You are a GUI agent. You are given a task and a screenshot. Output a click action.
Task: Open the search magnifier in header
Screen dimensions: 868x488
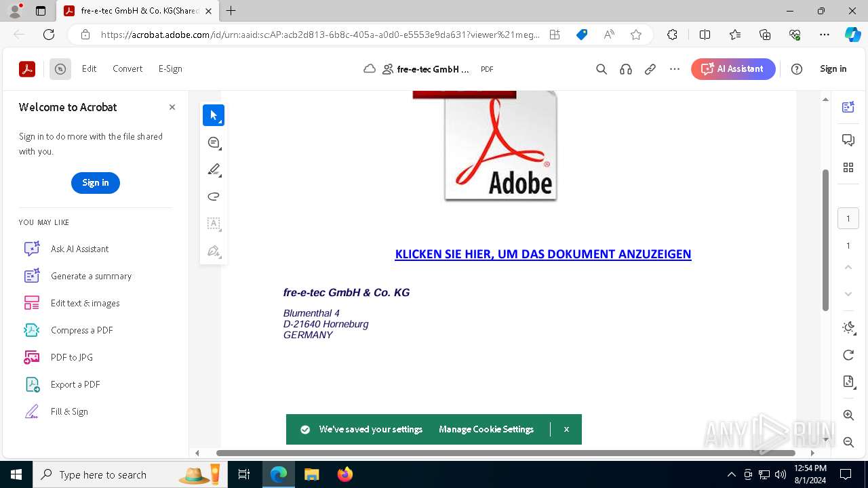click(x=601, y=69)
